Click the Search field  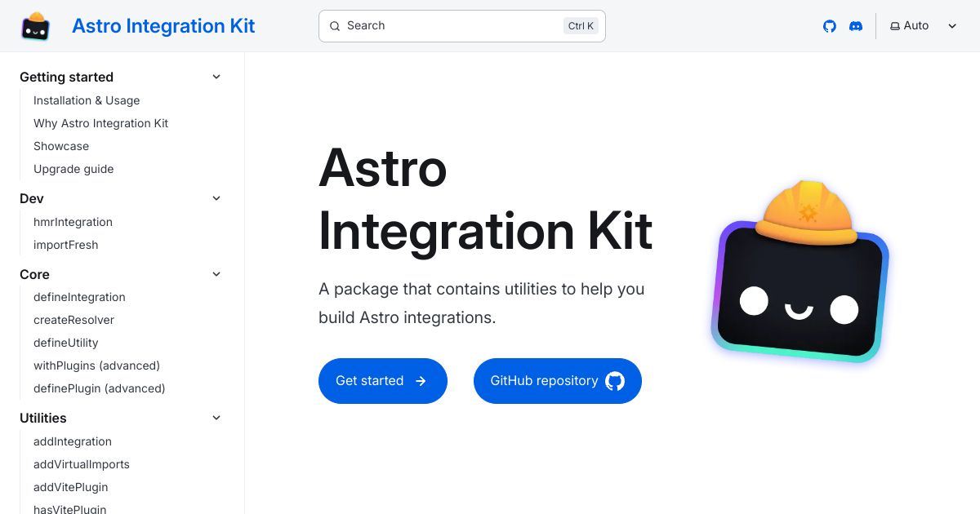462,26
